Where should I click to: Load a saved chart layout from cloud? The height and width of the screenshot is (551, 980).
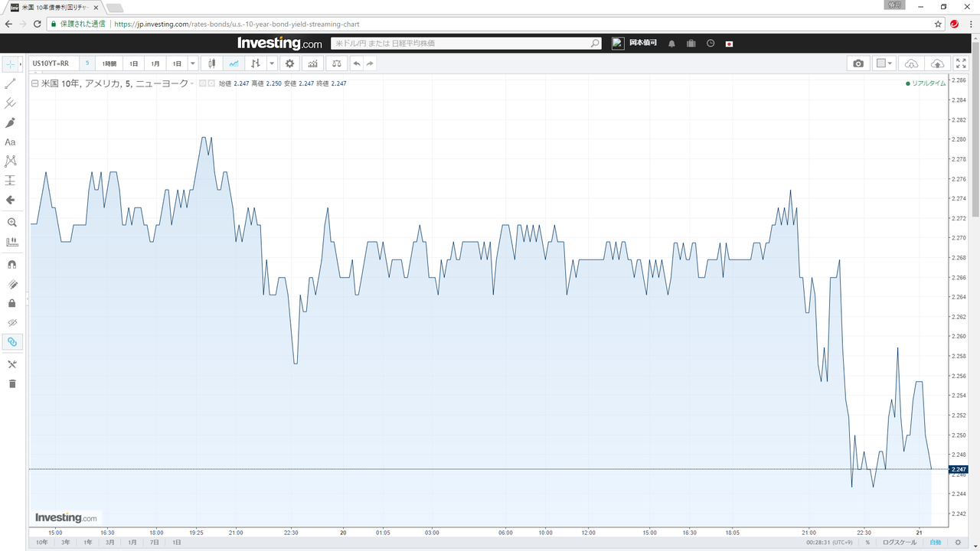pos(911,64)
